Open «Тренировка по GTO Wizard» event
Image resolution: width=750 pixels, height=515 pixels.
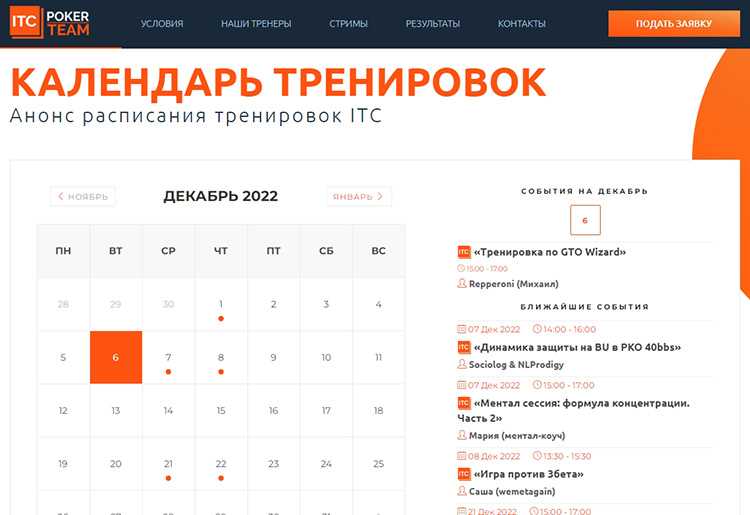(x=550, y=252)
